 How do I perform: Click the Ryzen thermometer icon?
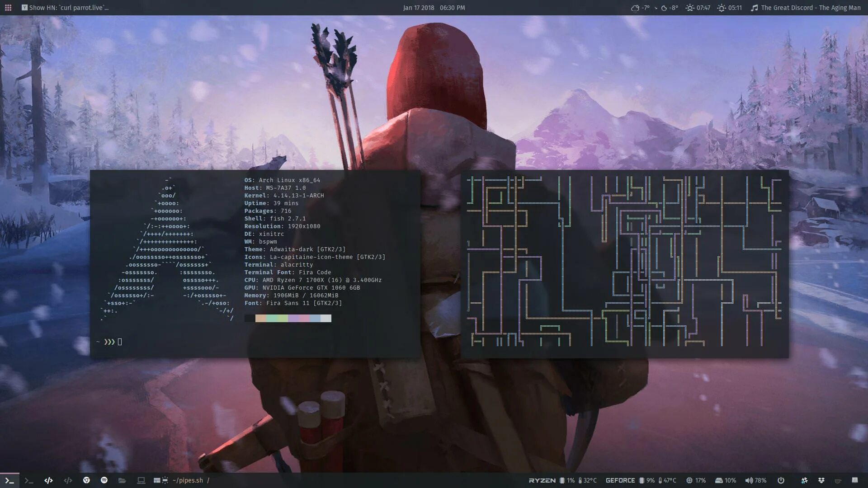coord(580,480)
